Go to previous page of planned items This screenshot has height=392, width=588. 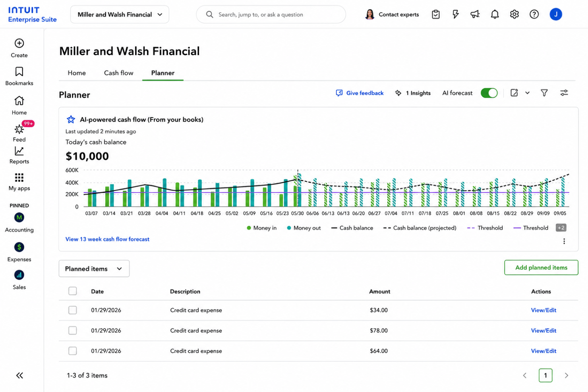pyautogui.click(x=524, y=375)
